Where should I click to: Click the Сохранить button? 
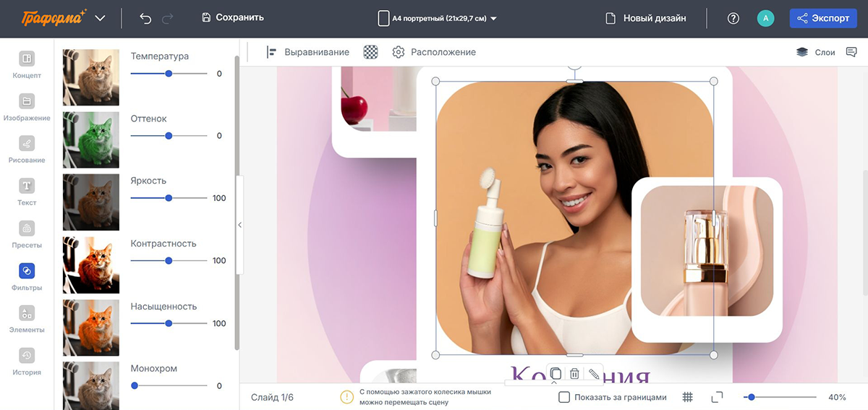[x=232, y=17]
